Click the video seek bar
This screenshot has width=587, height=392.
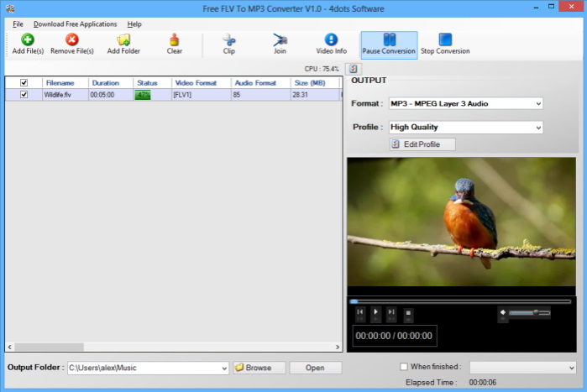coord(460,301)
